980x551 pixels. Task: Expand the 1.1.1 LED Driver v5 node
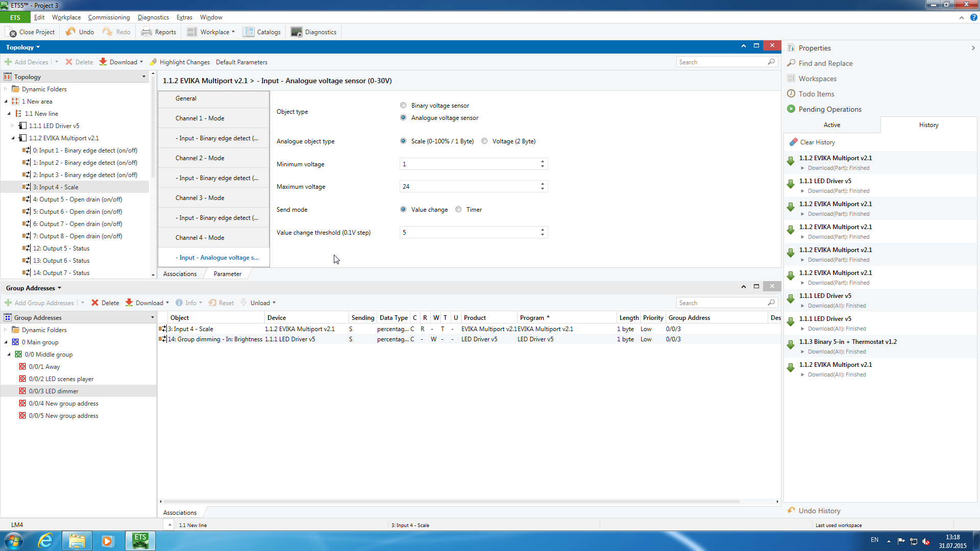click(x=13, y=126)
